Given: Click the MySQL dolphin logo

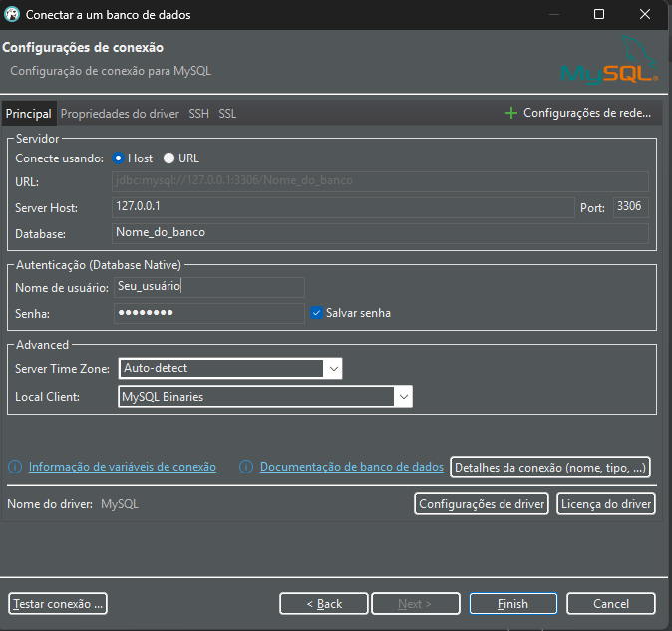Looking at the screenshot, I should [609, 60].
